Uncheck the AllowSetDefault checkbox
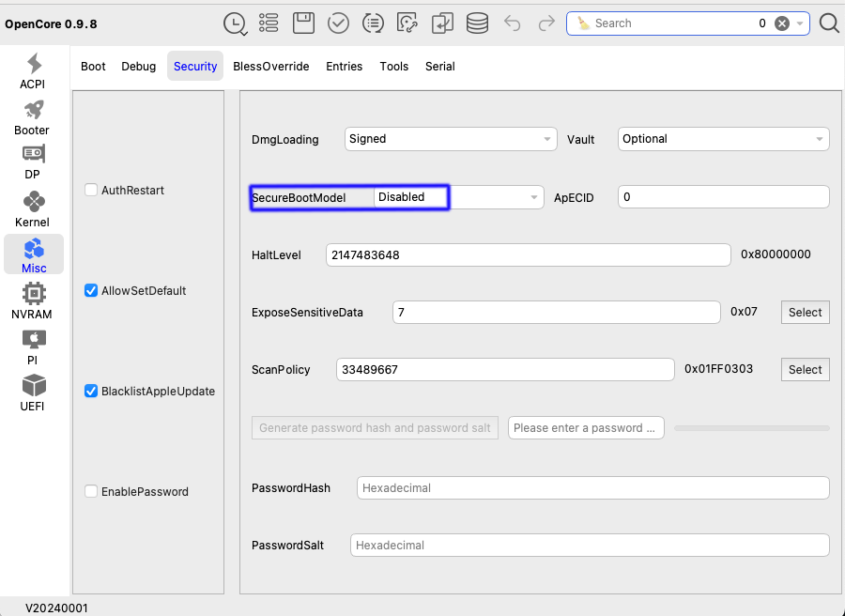This screenshot has width=845, height=616. 91,290
